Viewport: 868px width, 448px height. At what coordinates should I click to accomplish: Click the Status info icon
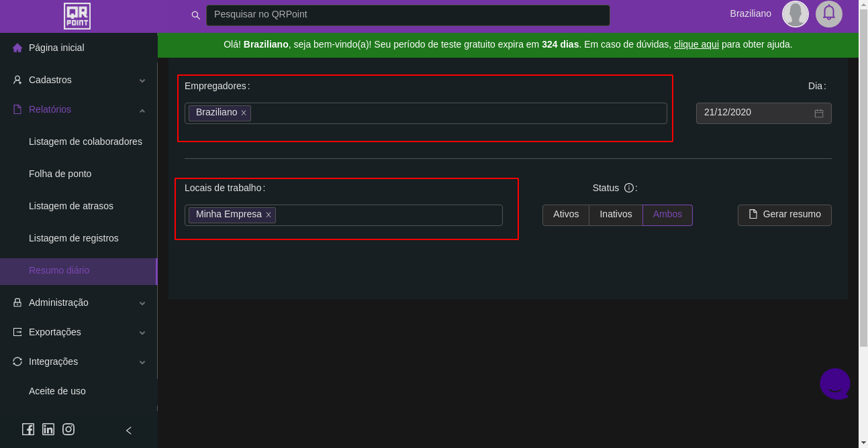pyautogui.click(x=629, y=188)
